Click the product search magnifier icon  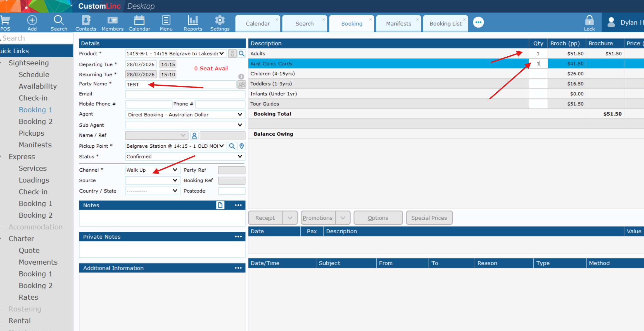click(242, 54)
